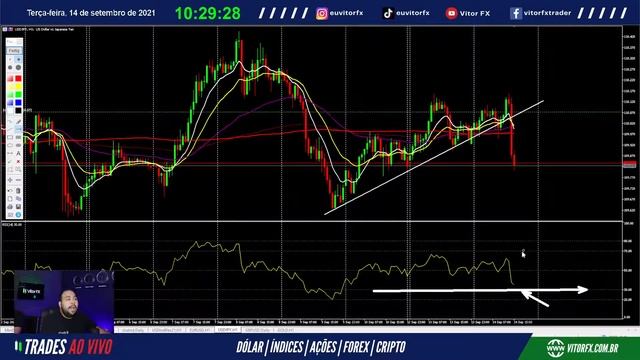Viewport: 640px width, 360px height.
Task: Switch to the GOLD,H1 chart tab
Action: coord(285,329)
